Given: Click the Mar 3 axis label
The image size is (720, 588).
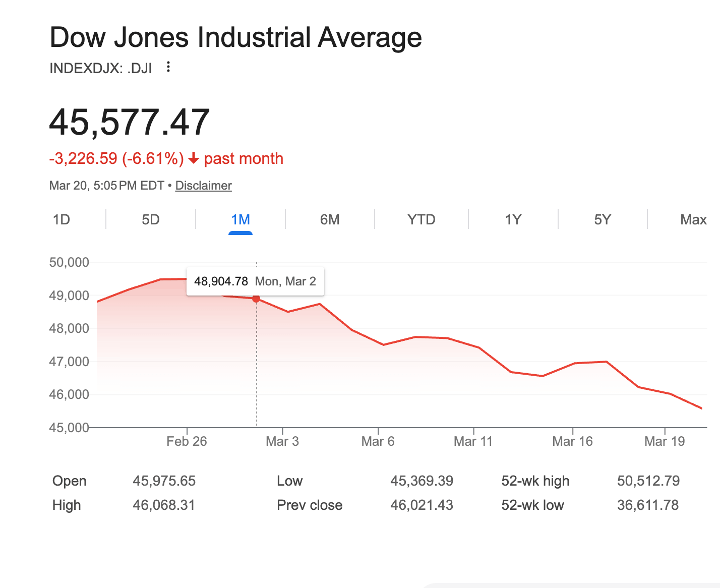Looking at the screenshot, I should click(282, 442).
